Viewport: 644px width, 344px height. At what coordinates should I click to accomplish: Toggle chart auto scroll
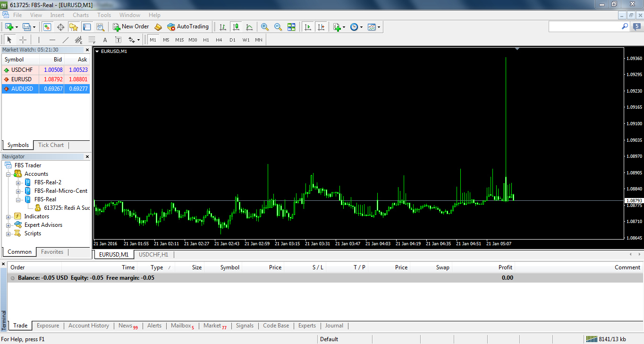[308, 27]
